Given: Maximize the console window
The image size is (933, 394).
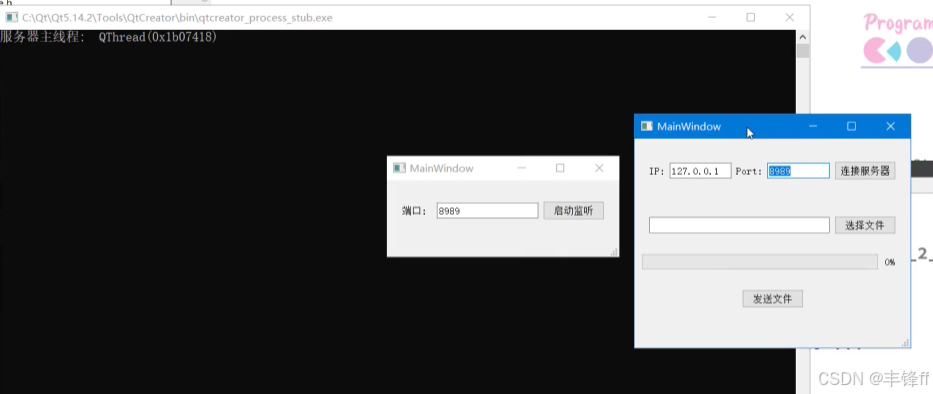Looking at the screenshot, I should click(x=751, y=17).
